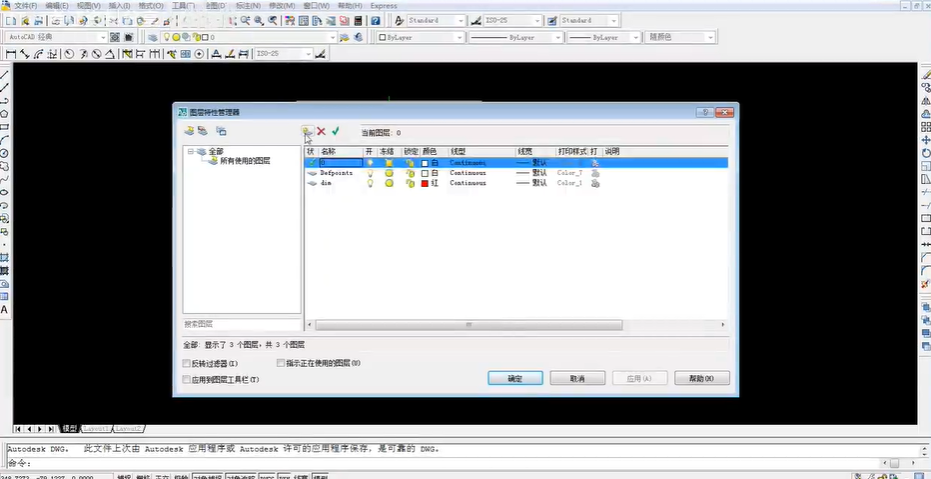Screen dimensions: 931x479
Task: Select the Line tool in draw toolbar
Action: pos(4,75)
